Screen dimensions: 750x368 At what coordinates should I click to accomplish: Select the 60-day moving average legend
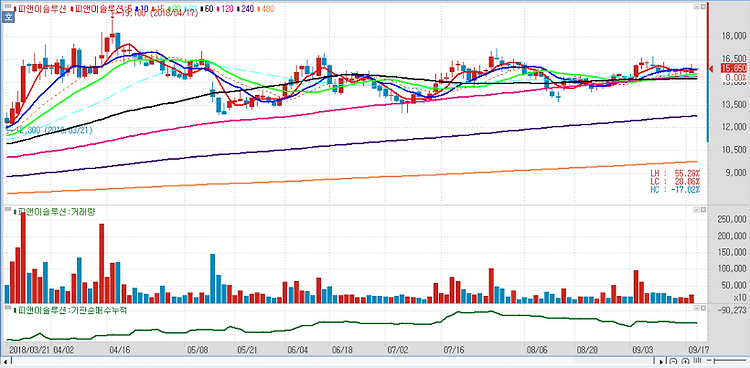[x=206, y=9]
